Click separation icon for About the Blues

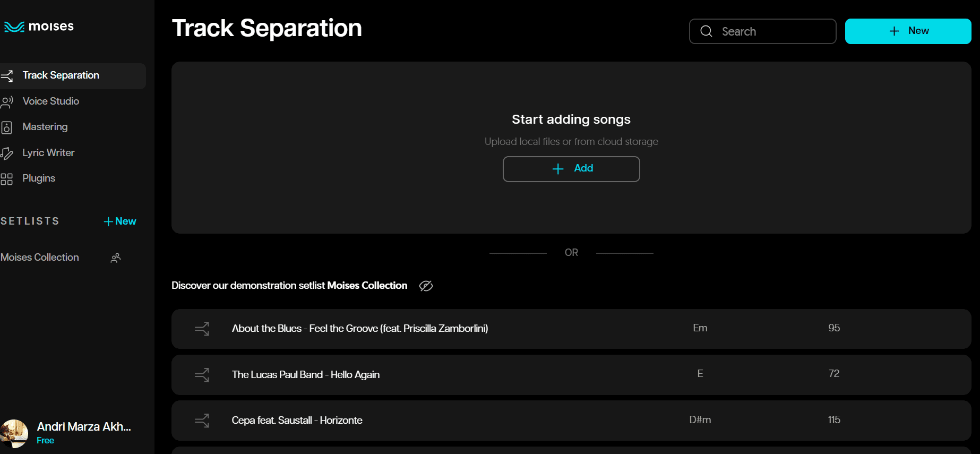[202, 329]
